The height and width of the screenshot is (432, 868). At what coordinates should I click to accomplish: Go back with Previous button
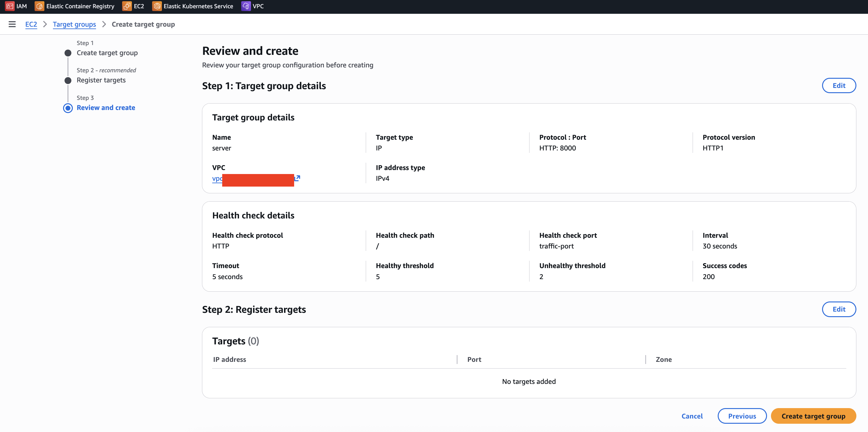pyautogui.click(x=742, y=416)
